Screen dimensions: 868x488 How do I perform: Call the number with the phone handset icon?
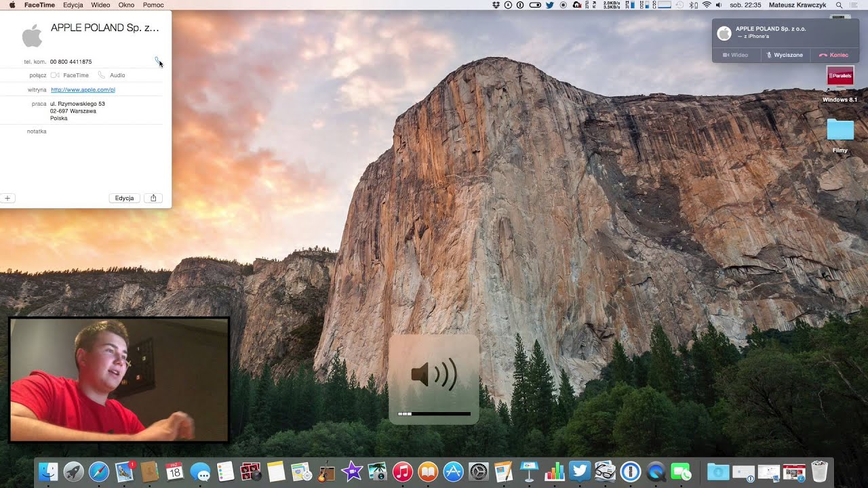tap(158, 61)
